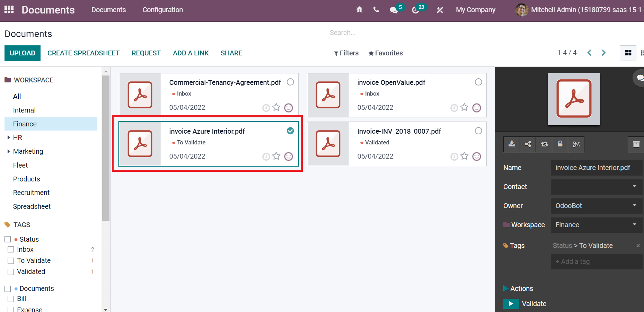The image size is (644, 312).
Task: Click the UPLOAD button
Action: coord(23,53)
